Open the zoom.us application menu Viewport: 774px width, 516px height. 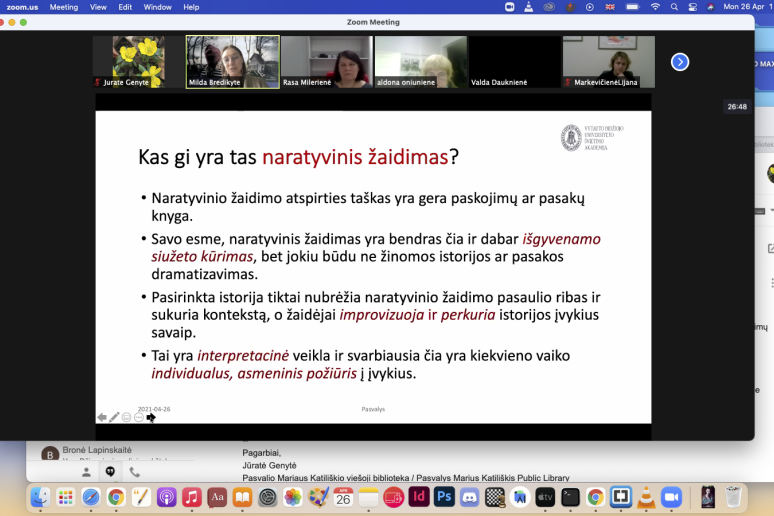click(x=21, y=7)
